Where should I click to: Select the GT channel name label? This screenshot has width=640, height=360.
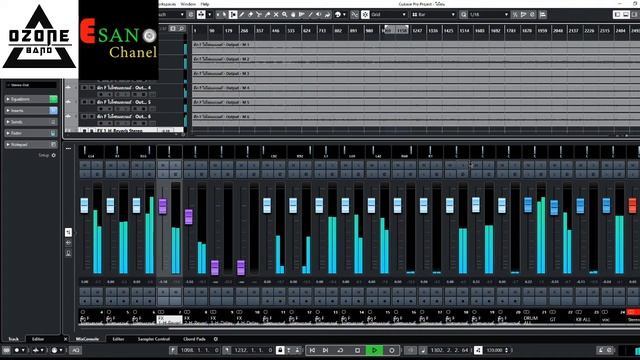553,319
